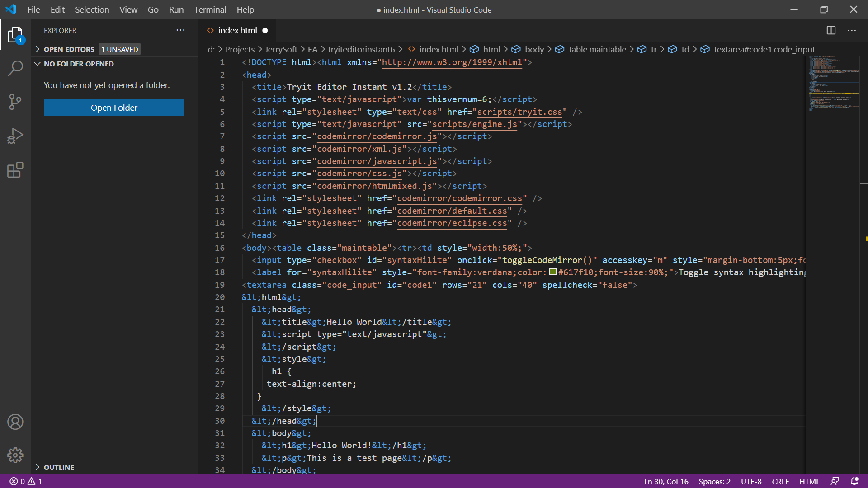Click the http://www.w3.org/1999/xhtml link
The width and height of the screenshot is (868, 488).
pos(452,62)
